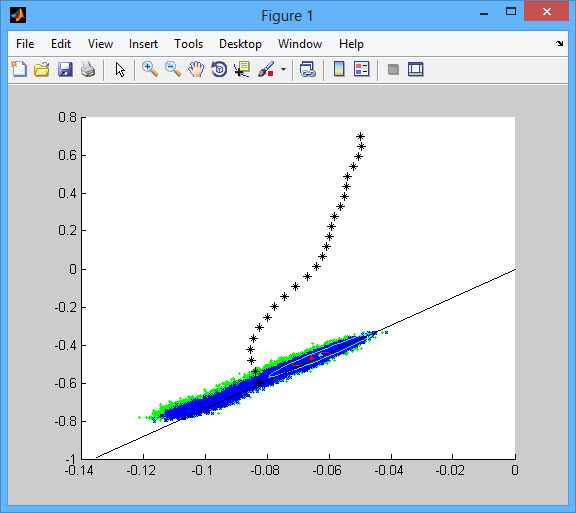This screenshot has width=576, height=513.
Task: Activate the Pan hand tool
Action: 196,69
